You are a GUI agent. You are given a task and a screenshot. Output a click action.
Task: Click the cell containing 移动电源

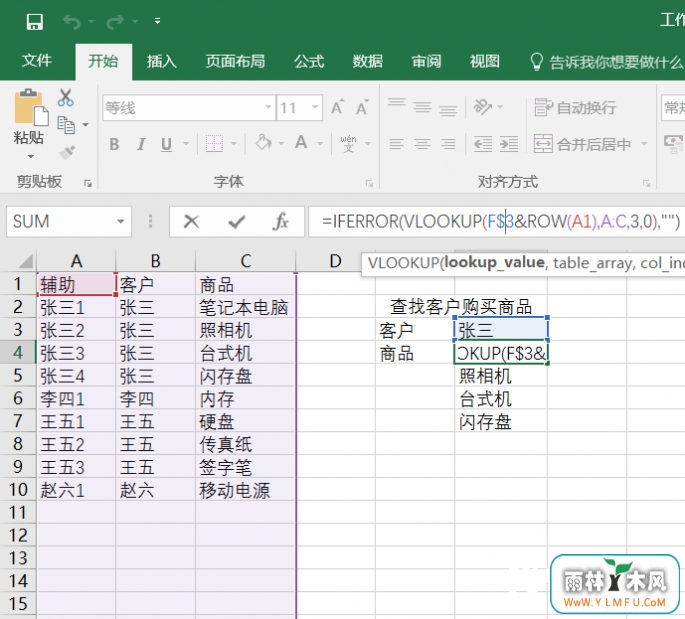tap(246, 490)
